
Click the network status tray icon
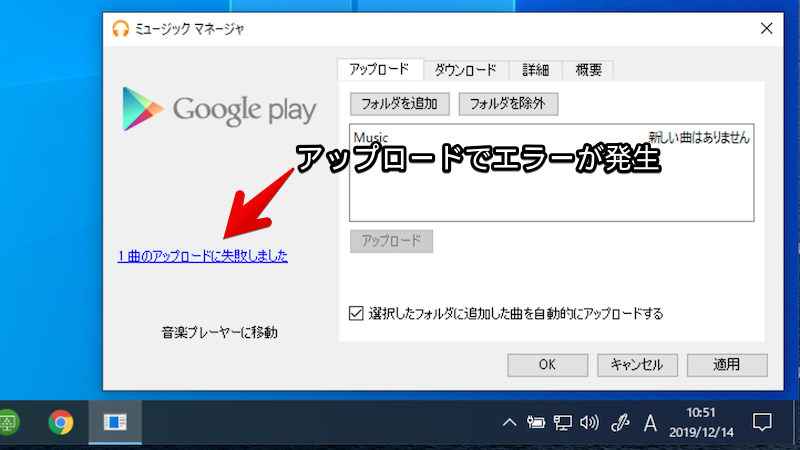click(563, 423)
